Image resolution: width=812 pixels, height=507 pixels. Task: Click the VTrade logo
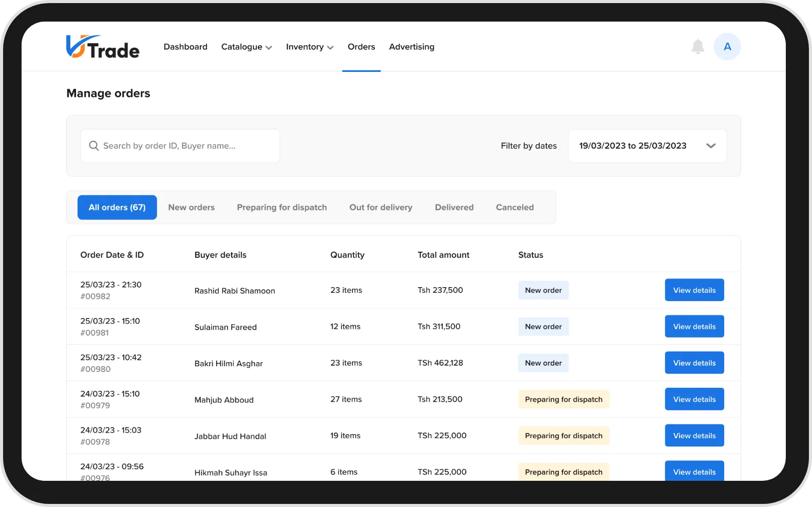tap(103, 47)
